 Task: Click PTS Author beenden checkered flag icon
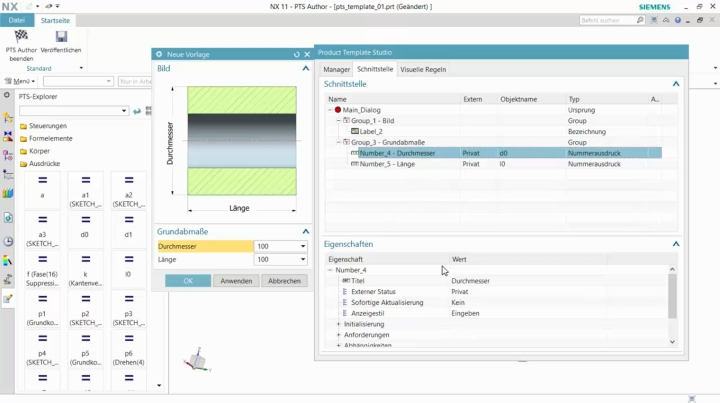(21, 37)
